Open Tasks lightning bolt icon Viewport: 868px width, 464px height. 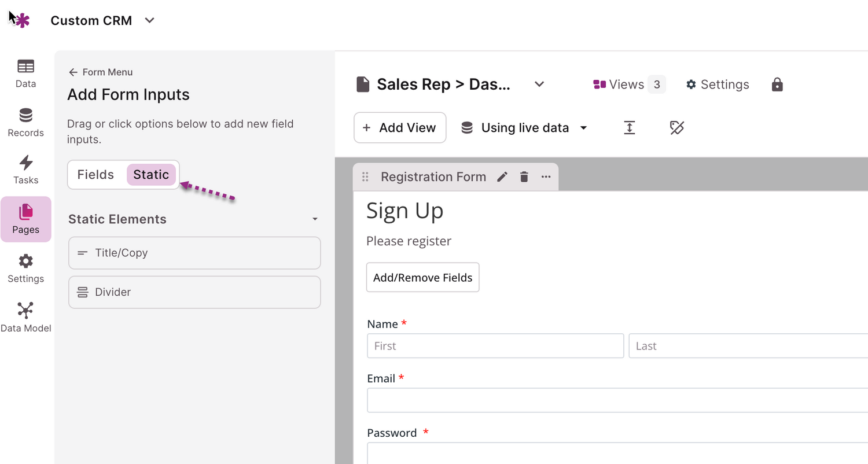coord(25,163)
